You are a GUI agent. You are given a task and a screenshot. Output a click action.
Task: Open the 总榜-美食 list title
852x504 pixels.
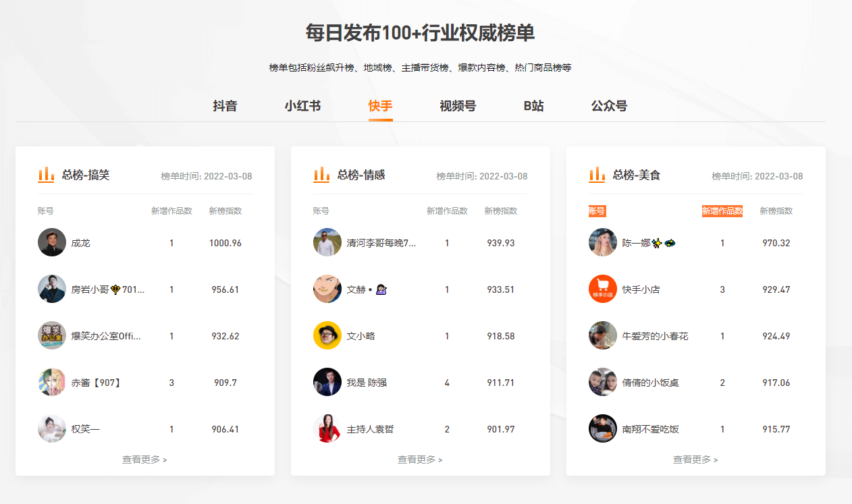click(x=637, y=175)
